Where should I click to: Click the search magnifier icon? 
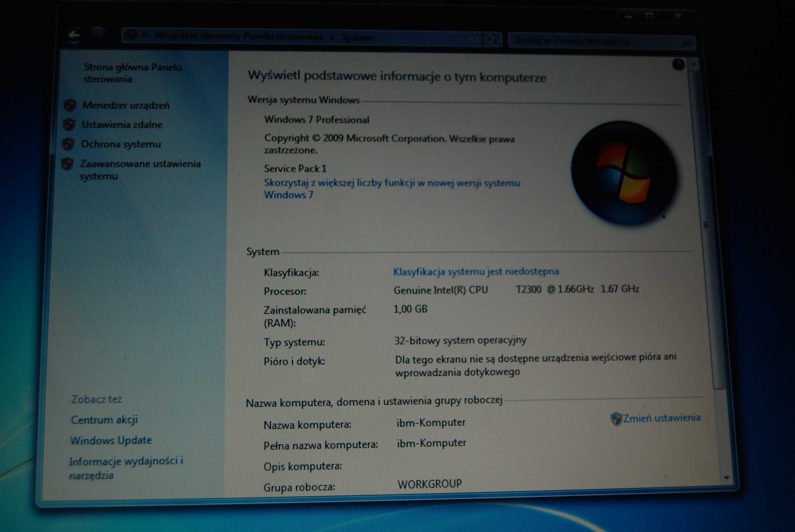click(687, 43)
